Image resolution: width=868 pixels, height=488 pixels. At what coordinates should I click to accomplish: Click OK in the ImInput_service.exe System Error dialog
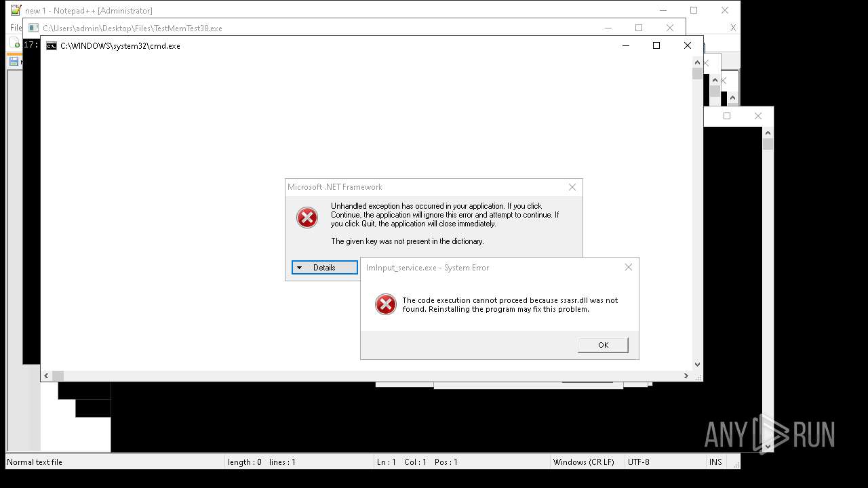point(603,345)
